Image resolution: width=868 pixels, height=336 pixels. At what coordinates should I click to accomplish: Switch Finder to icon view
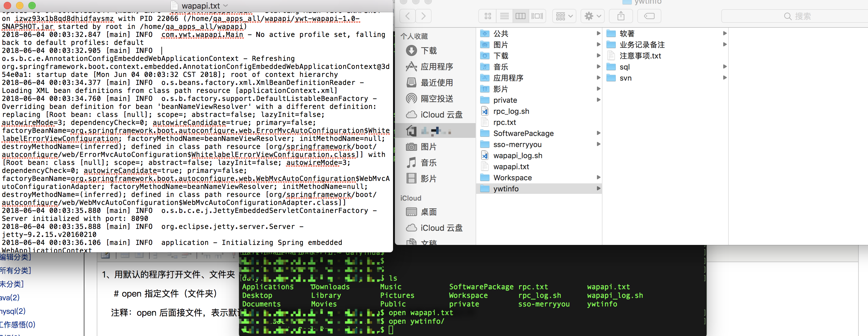coord(487,16)
